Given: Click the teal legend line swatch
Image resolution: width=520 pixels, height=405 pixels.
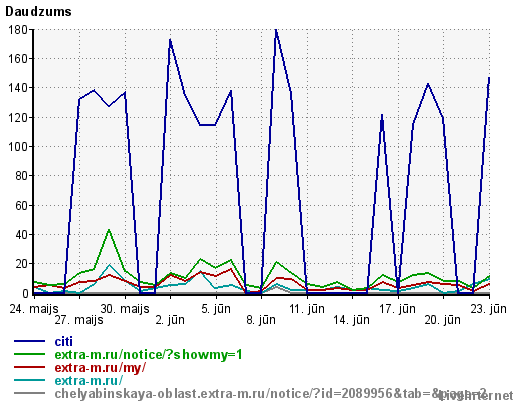Looking at the screenshot, I should (29, 380).
